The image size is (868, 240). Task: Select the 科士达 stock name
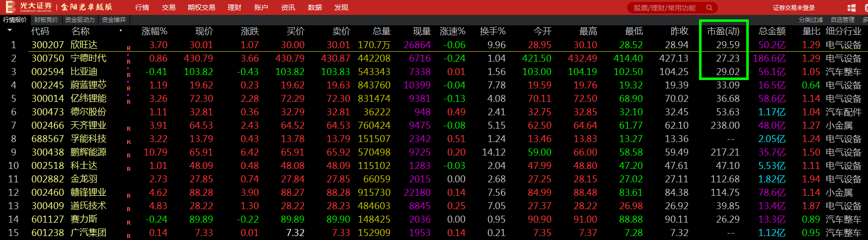(84, 165)
